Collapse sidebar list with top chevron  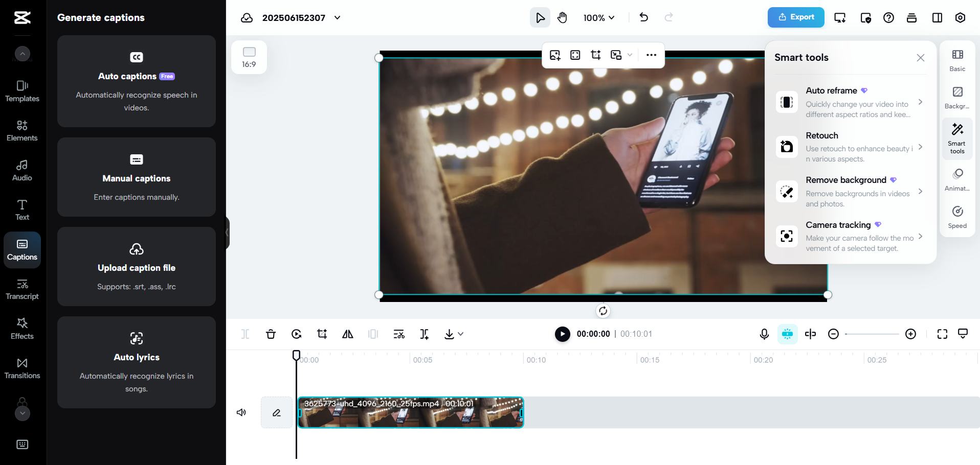22,54
